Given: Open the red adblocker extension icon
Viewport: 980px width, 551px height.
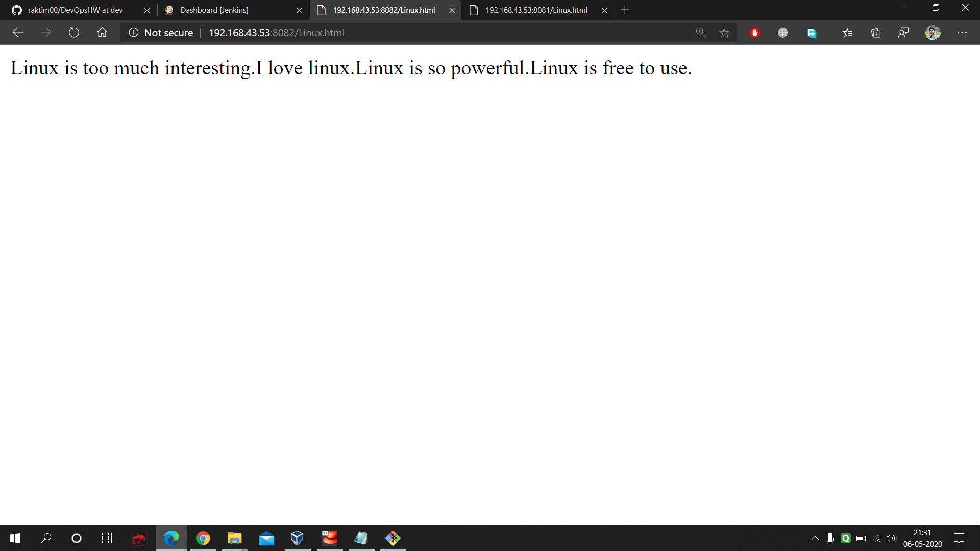Looking at the screenshot, I should pos(755,33).
